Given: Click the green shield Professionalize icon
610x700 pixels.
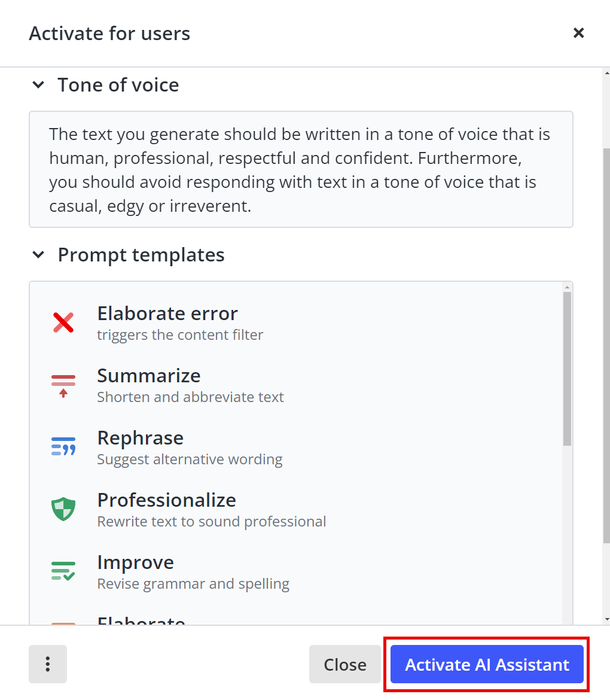Looking at the screenshot, I should coord(63,509).
